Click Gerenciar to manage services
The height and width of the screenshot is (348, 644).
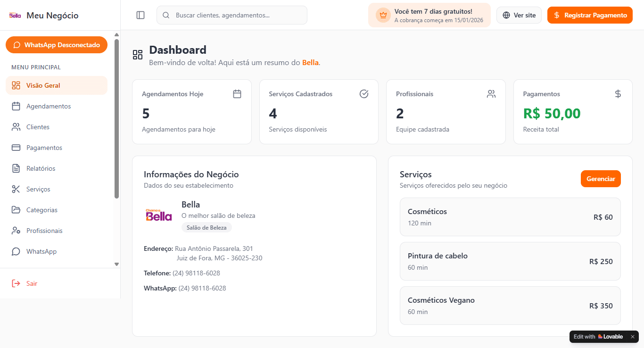point(601,178)
